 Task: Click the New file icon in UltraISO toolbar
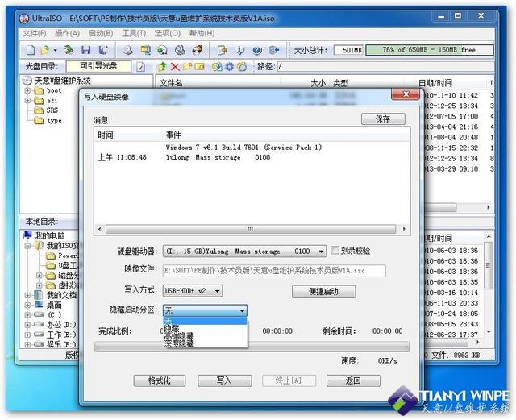[31, 50]
